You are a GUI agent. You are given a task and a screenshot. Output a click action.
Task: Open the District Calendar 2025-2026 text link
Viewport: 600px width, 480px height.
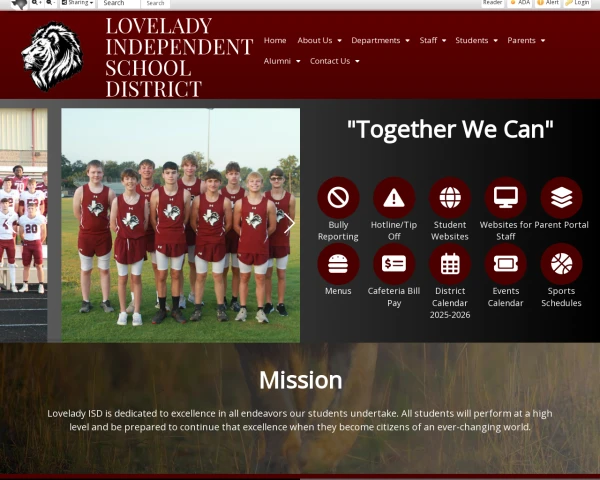(x=450, y=303)
